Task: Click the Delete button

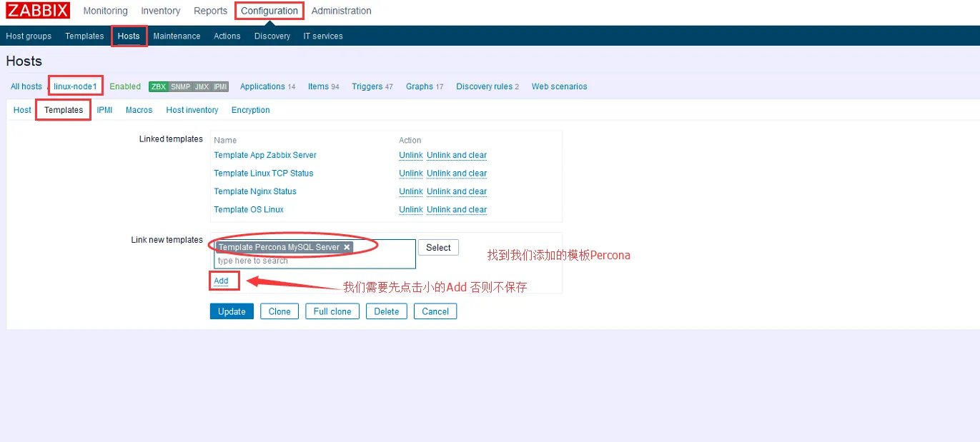Action: 387,311
